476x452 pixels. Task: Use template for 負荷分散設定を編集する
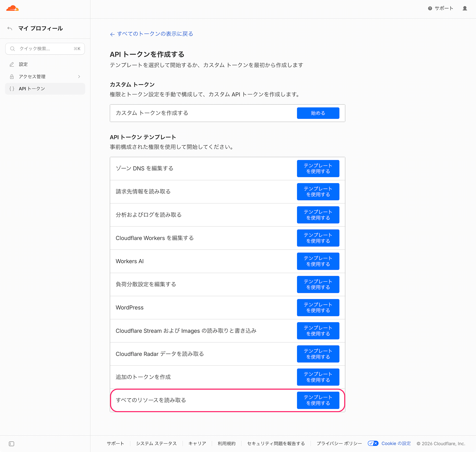(318, 284)
